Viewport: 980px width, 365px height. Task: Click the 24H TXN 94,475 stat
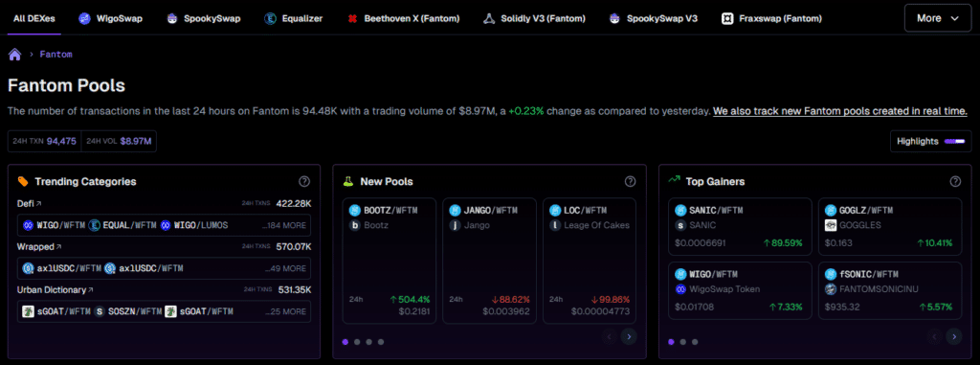[x=44, y=142]
